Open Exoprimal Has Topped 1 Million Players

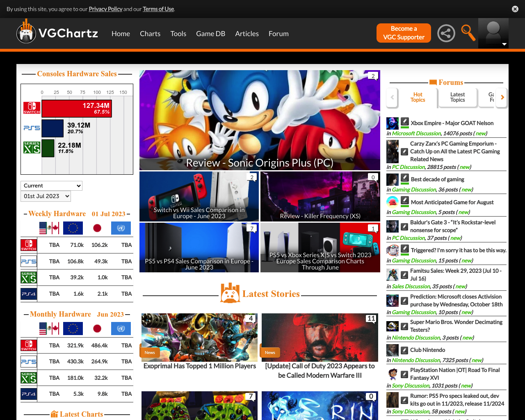[x=200, y=366]
